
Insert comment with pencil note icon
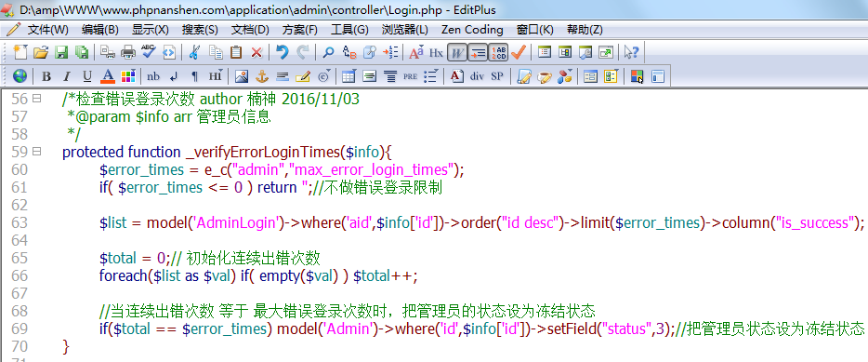[x=303, y=76]
